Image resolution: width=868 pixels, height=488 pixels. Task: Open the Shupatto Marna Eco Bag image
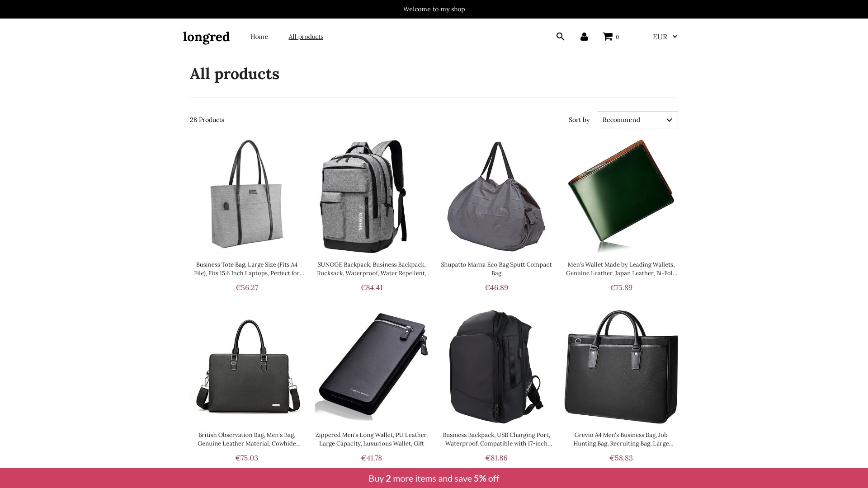tap(496, 196)
